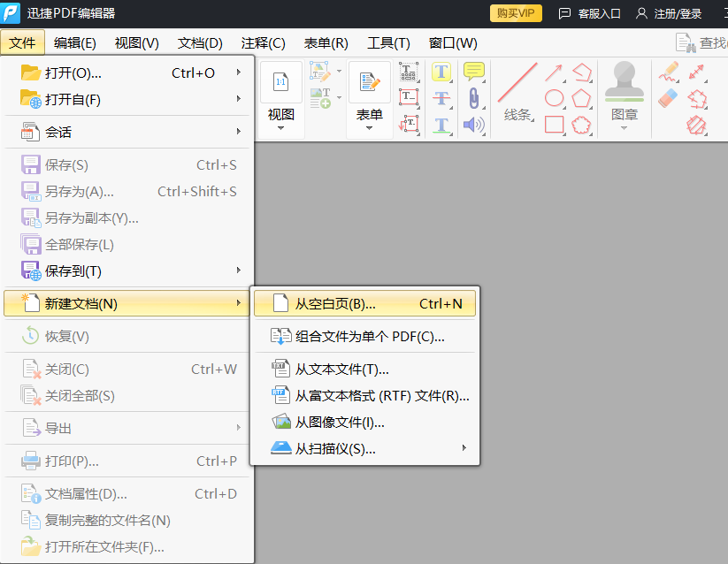Select the strikethrough text tool
Screen dimensions: 728x564
coord(441,98)
